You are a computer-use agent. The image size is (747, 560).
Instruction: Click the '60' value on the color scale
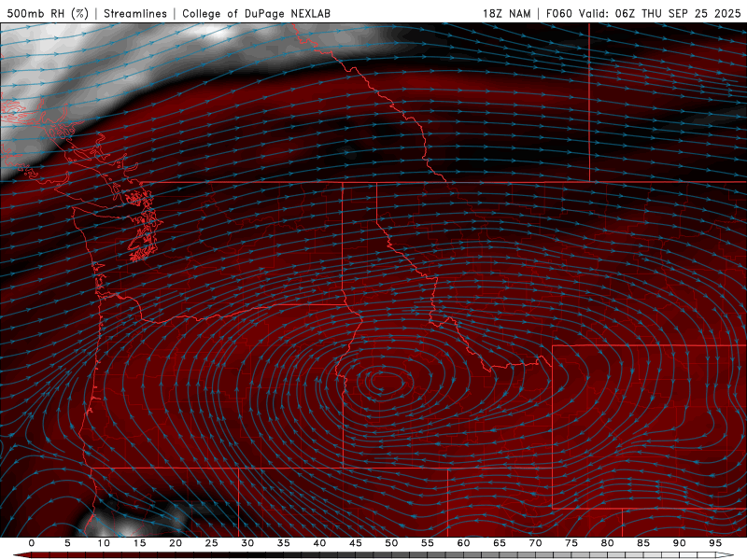(x=463, y=543)
